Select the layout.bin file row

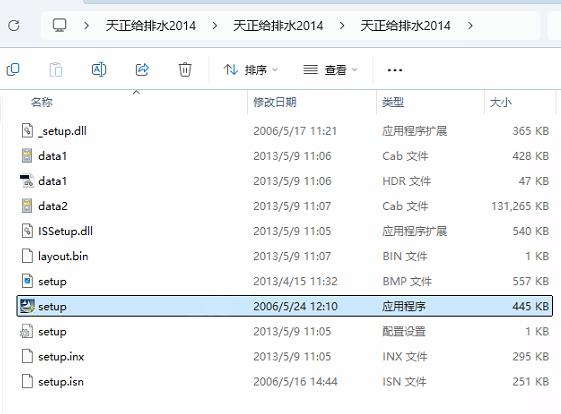coord(284,256)
